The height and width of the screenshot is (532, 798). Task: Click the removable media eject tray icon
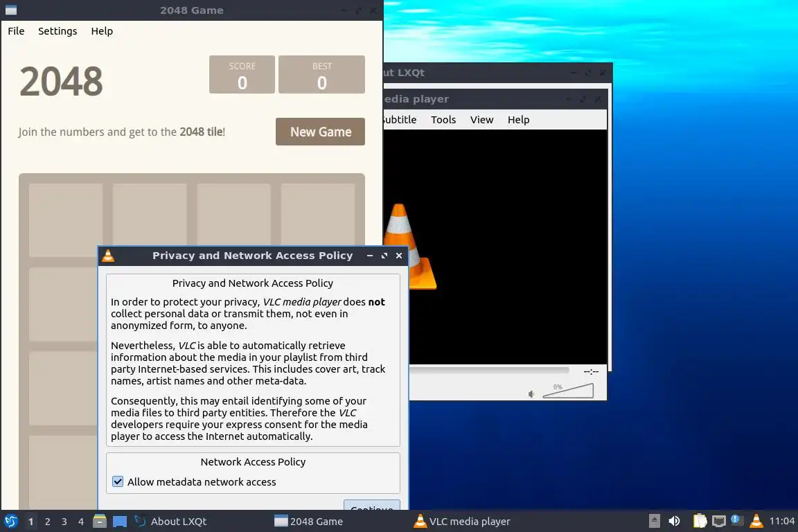(x=655, y=522)
